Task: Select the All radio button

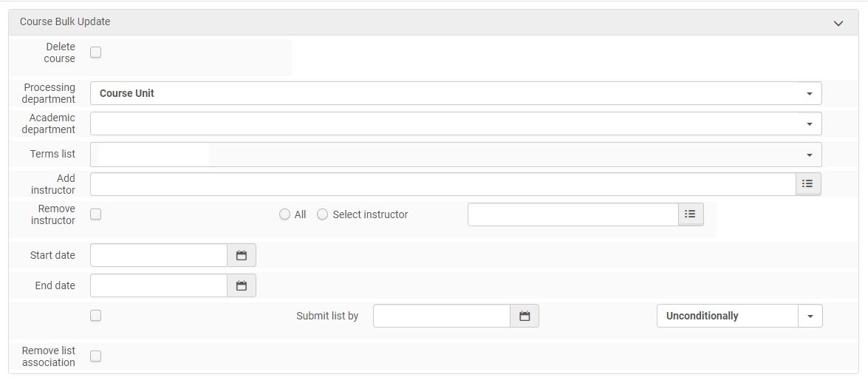Action: pos(284,214)
